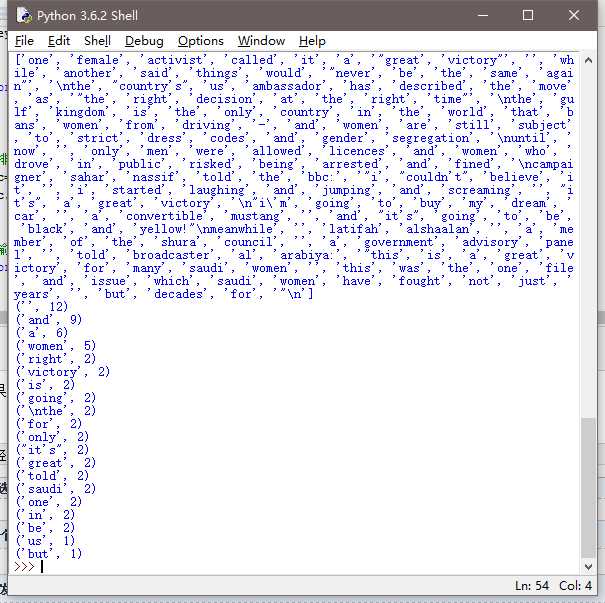Click the output line ('great', 2)
Image resolution: width=605 pixels, height=603 pixels.
[x=56, y=463]
